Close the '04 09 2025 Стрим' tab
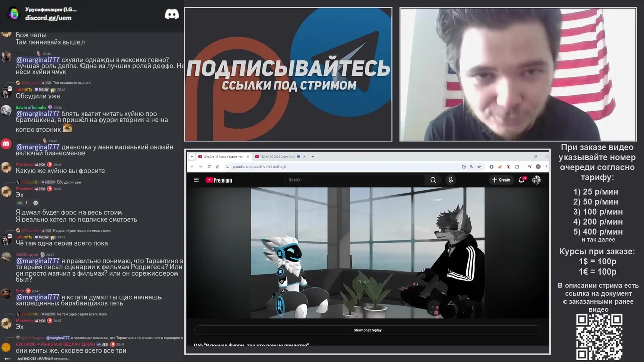 [304, 156]
